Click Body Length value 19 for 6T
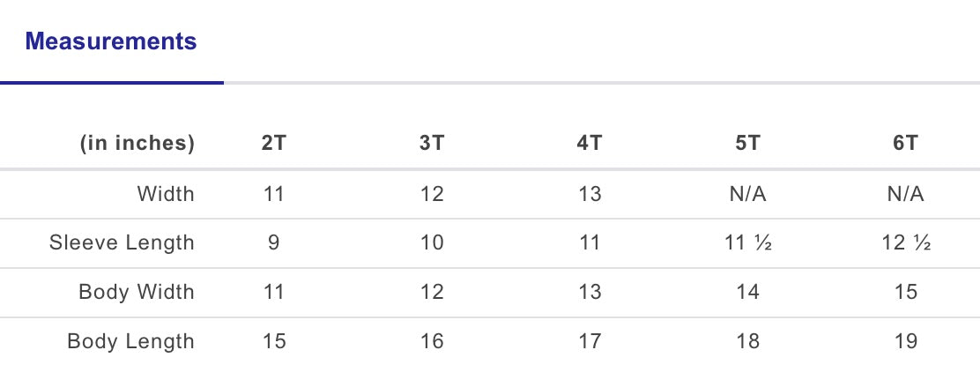The image size is (980, 365). tap(905, 341)
